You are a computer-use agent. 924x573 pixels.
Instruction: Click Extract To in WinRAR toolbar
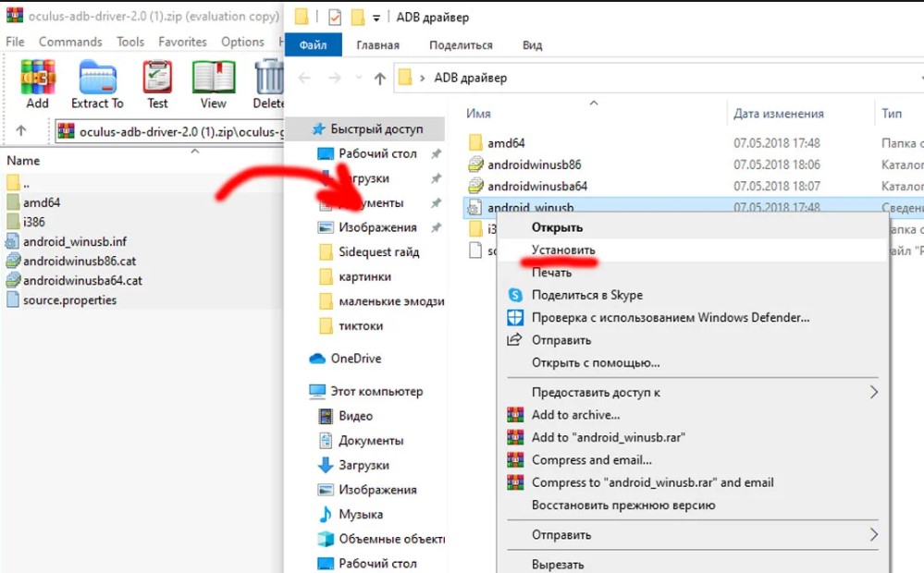[x=97, y=84]
